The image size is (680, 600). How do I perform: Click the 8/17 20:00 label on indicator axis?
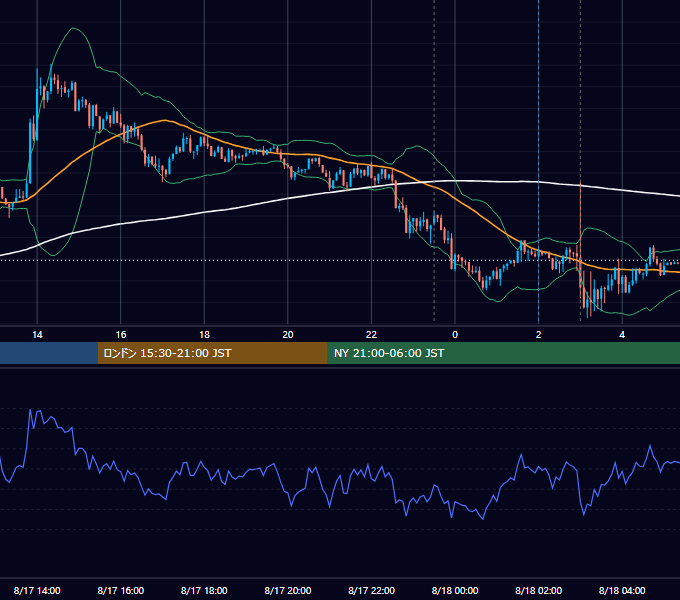click(x=288, y=590)
